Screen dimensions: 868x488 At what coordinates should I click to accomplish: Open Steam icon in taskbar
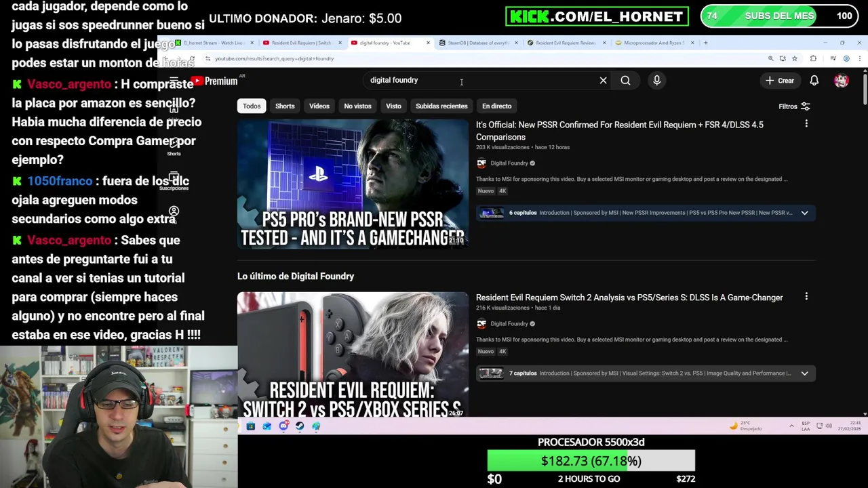tap(300, 426)
